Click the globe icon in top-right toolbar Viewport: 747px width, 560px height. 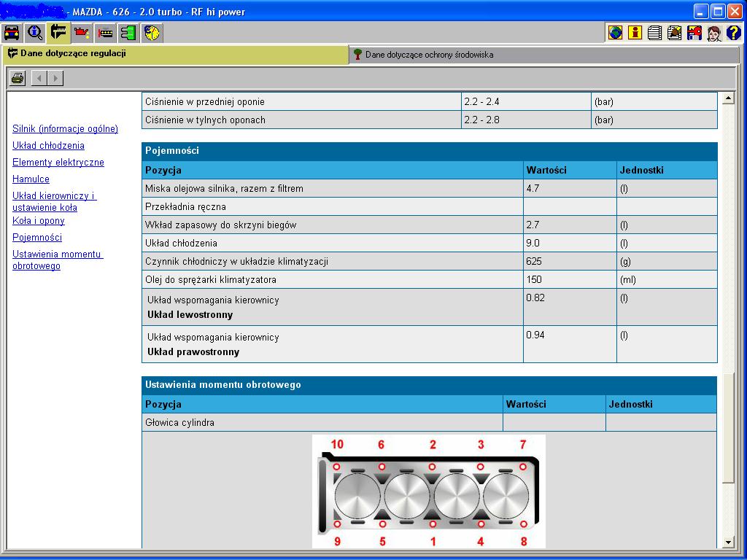coord(616,33)
